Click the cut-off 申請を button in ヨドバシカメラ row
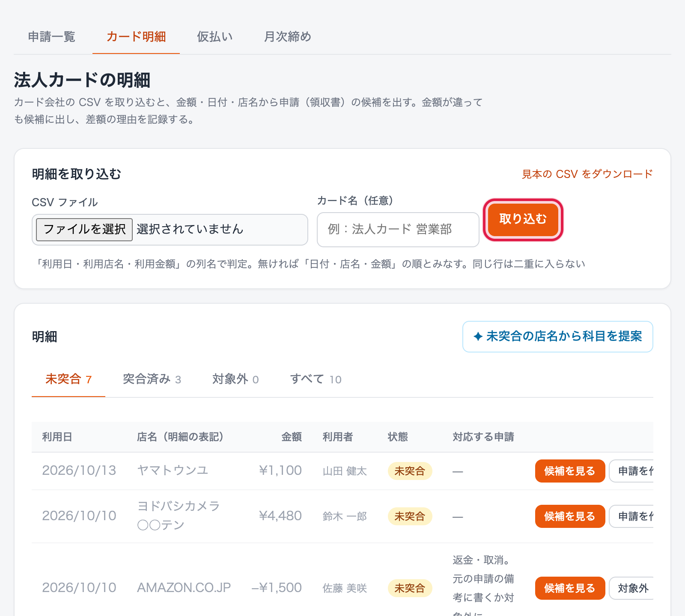685x616 pixels. [x=632, y=516]
